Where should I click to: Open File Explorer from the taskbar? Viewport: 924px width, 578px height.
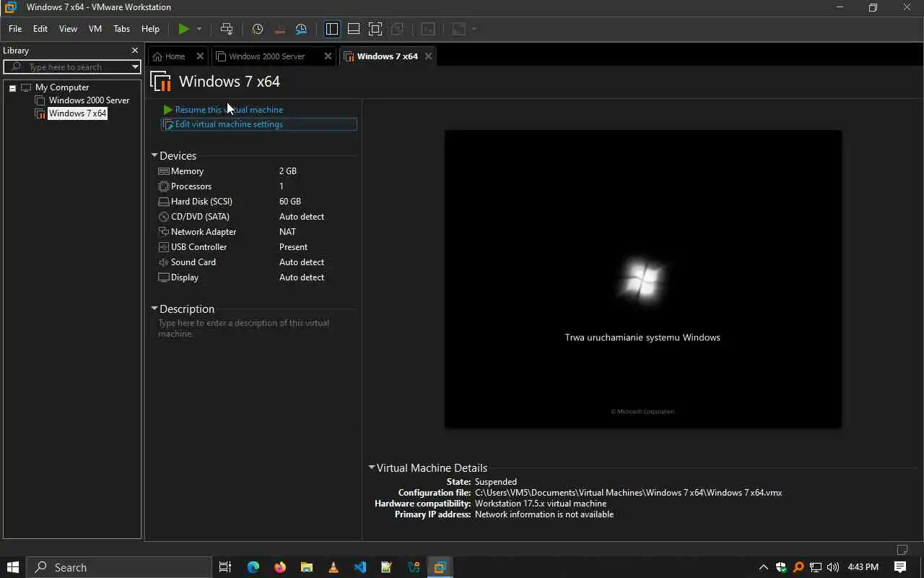[307, 567]
